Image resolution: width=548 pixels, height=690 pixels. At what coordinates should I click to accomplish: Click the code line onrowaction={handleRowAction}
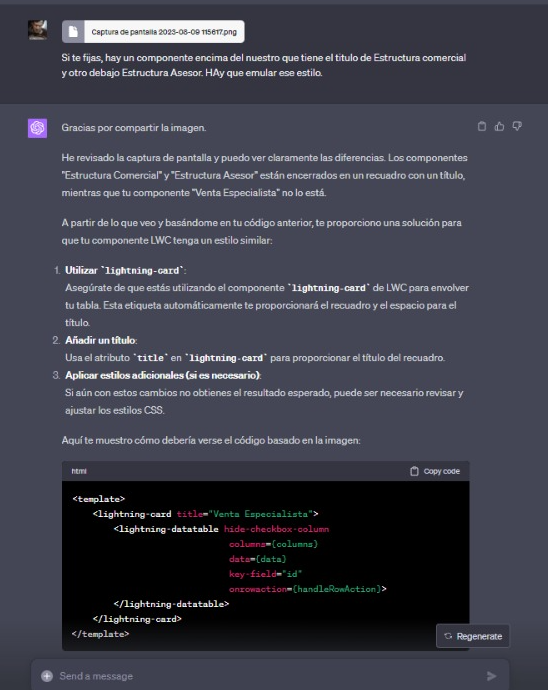click(308, 589)
